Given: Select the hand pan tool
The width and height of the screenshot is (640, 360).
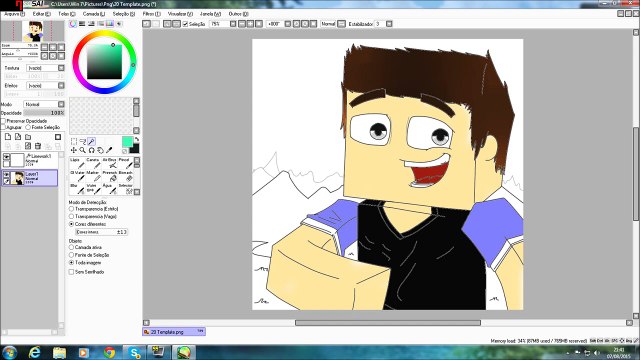Looking at the screenshot, I should click(100, 150).
